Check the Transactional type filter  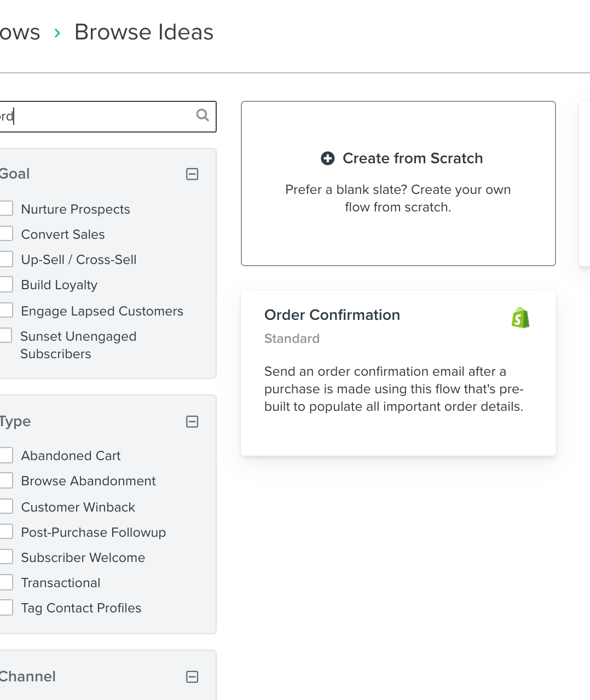pos(6,582)
